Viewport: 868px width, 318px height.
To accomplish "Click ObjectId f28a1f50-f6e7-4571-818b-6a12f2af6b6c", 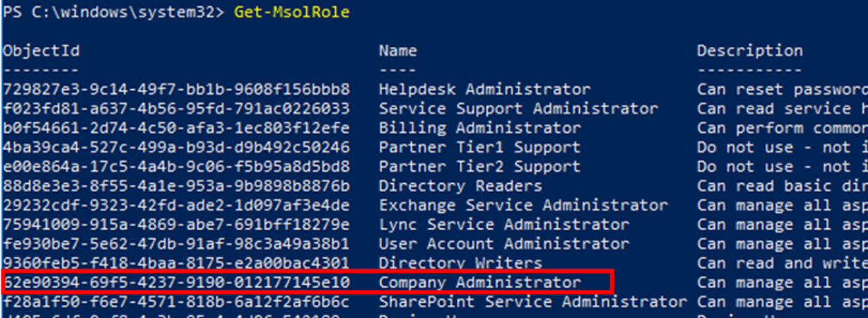I will click(176, 302).
